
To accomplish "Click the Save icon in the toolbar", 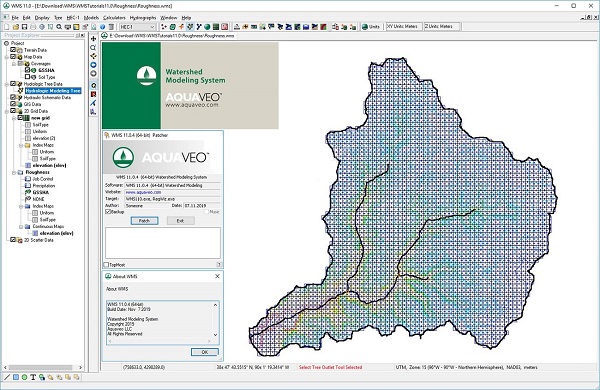I will point(24,27).
